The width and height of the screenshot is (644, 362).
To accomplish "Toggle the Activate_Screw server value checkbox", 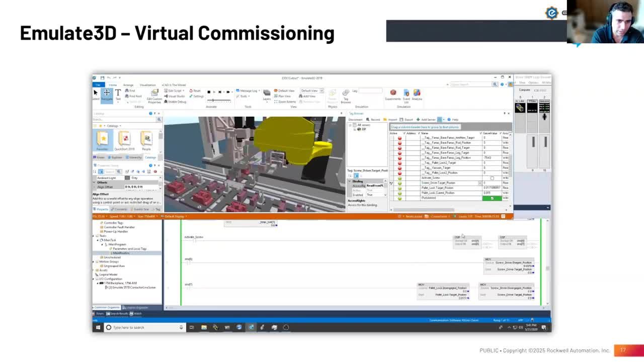I will click(x=492, y=178).
